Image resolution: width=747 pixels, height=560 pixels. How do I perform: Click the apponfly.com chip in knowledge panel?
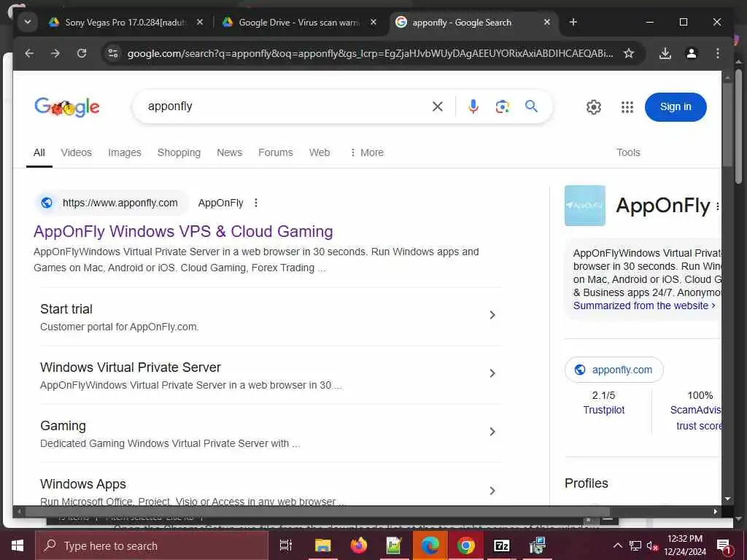[x=614, y=370]
